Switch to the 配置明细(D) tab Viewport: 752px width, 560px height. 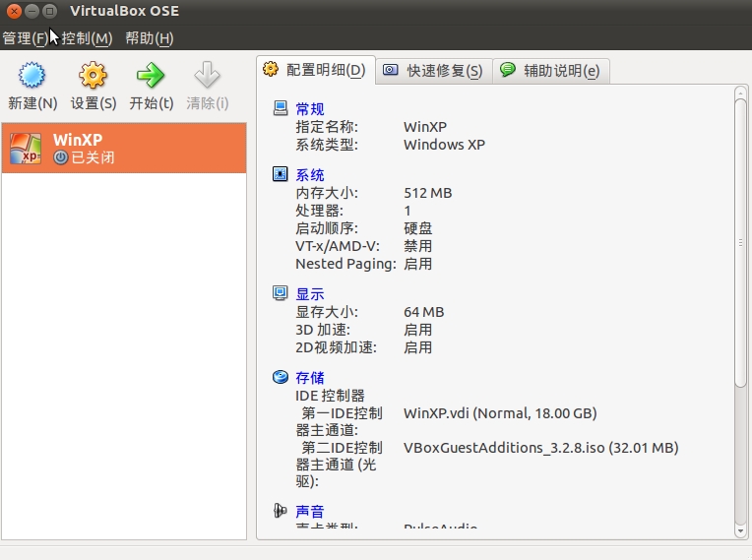pyautogui.click(x=316, y=71)
